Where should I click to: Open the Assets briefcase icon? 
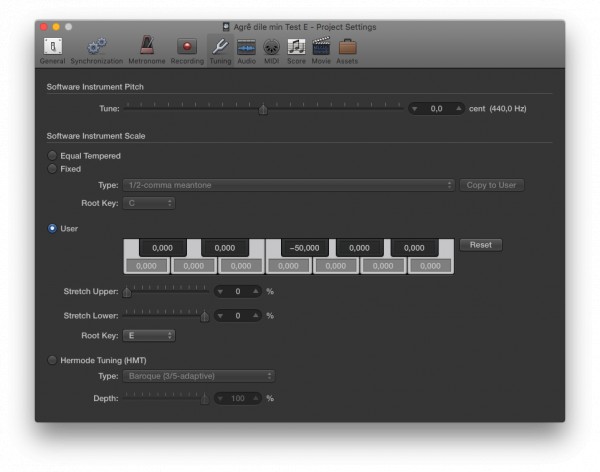(347, 47)
